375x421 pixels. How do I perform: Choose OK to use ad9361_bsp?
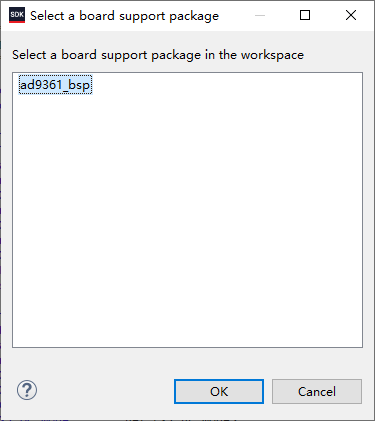[219, 391]
